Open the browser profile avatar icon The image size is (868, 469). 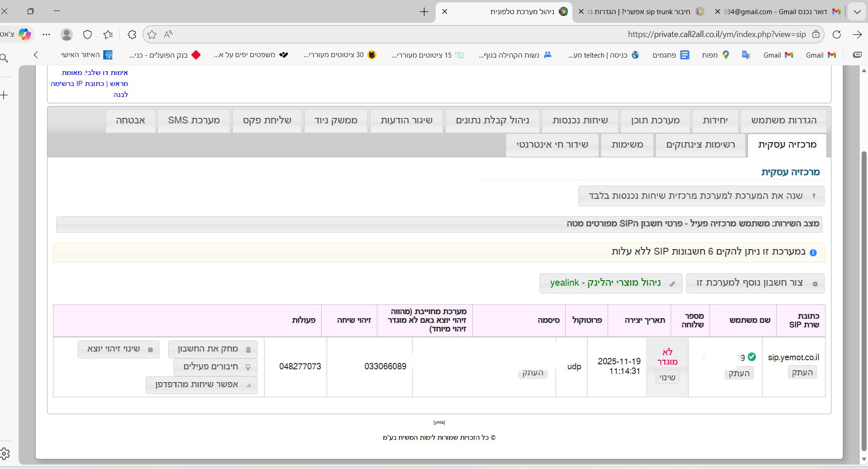(67, 34)
